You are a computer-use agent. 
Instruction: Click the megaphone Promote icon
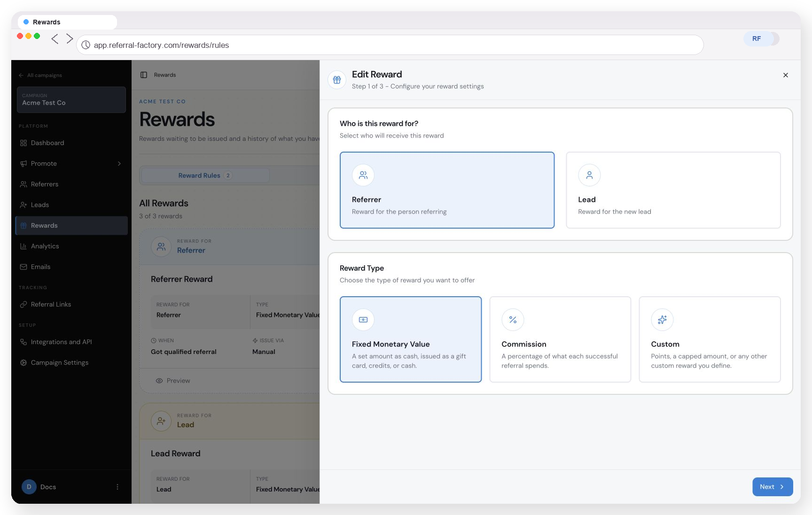click(x=23, y=163)
